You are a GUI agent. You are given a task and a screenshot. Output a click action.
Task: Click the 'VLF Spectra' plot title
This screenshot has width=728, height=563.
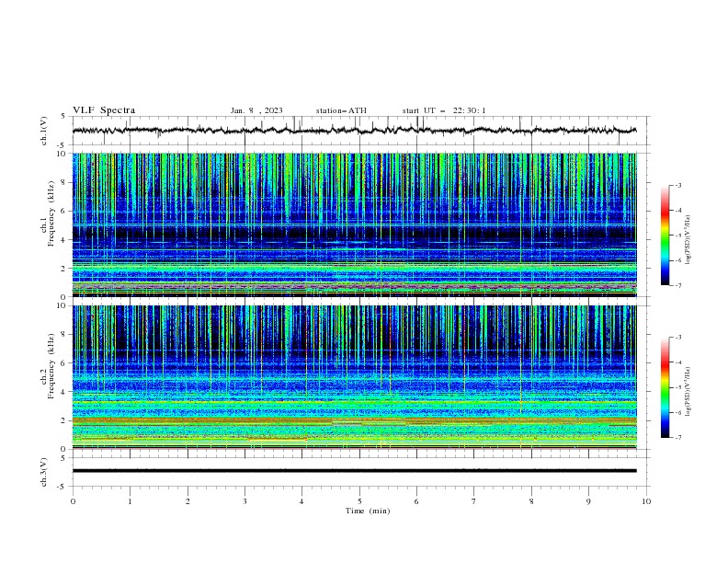(x=104, y=110)
